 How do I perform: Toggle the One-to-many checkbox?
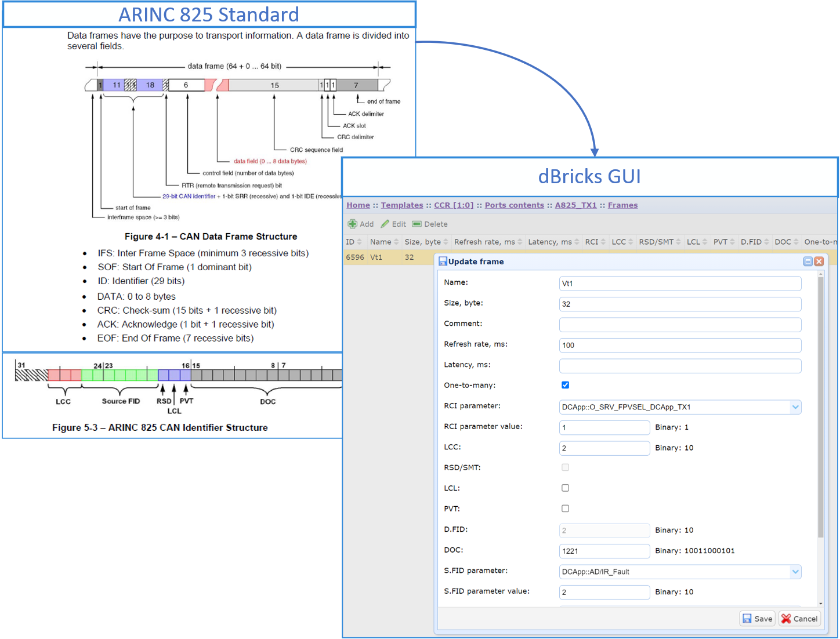[x=565, y=385]
